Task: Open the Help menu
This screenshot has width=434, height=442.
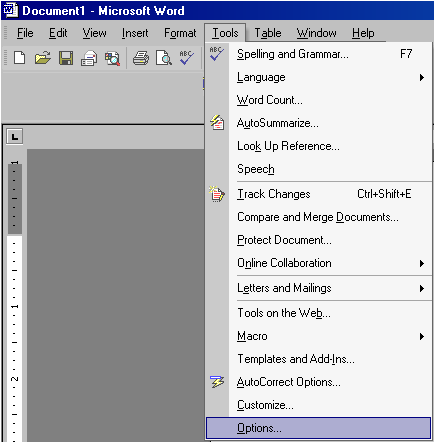Action: coord(363,33)
